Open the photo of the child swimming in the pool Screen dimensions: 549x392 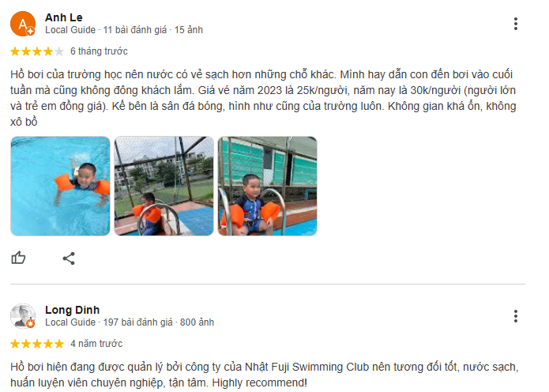[x=60, y=186]
